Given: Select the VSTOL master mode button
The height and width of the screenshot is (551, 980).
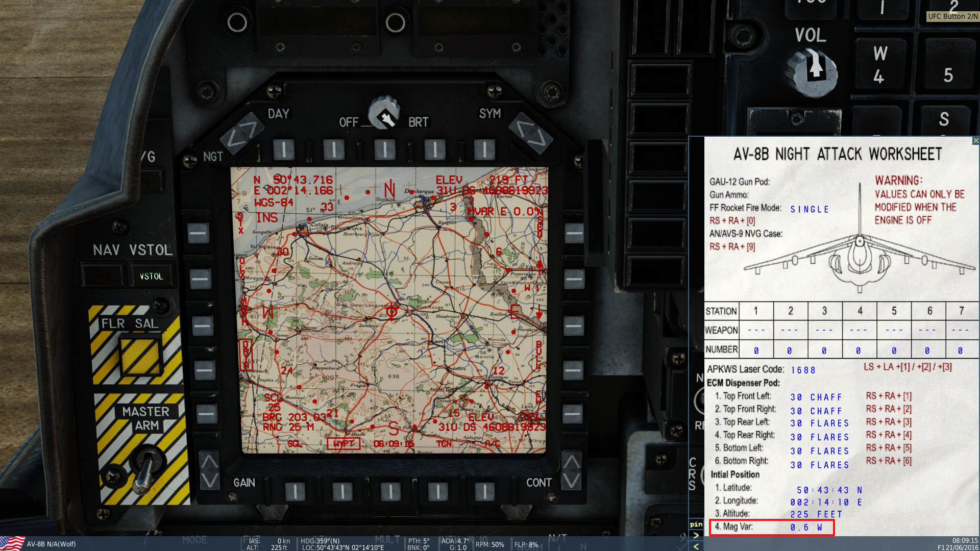Looking at the screenshot, I should 151,276.
